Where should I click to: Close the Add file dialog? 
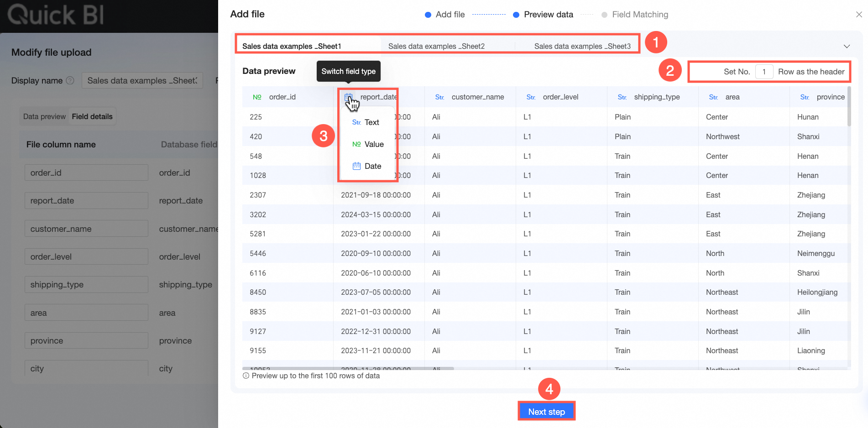pos(859,15)
